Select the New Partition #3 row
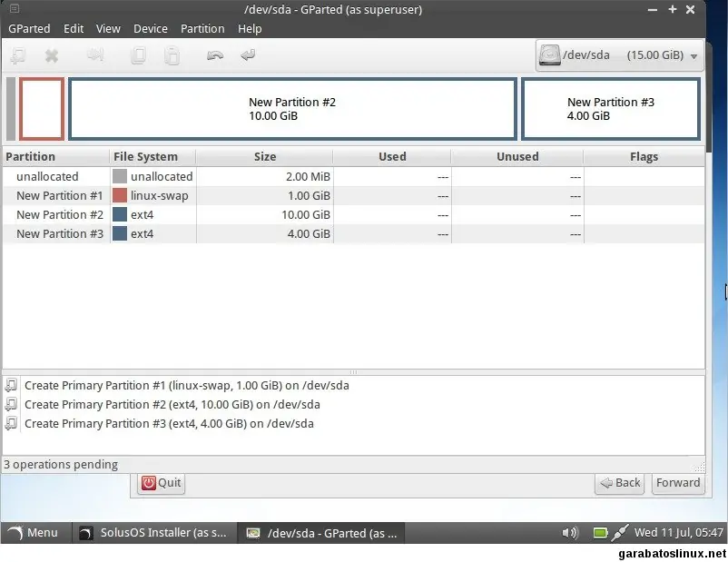Screen dimensions: 728x562 [354, 233]
